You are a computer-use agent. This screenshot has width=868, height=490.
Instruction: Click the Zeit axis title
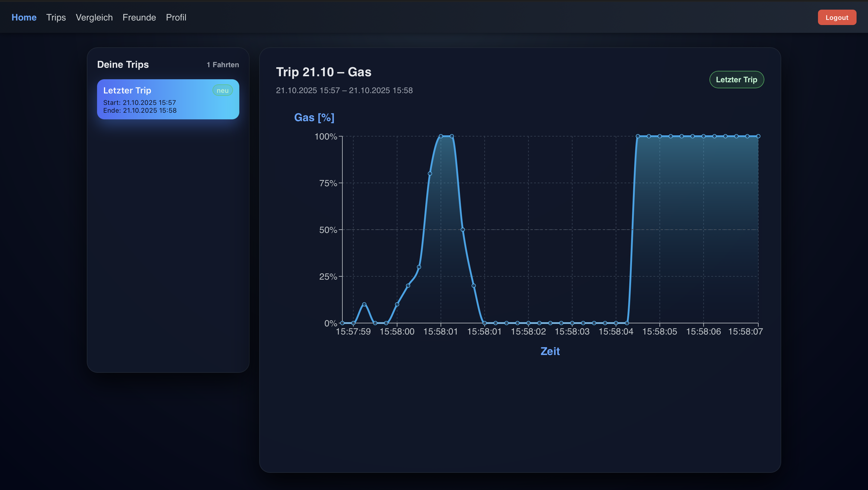click(550, 351)
